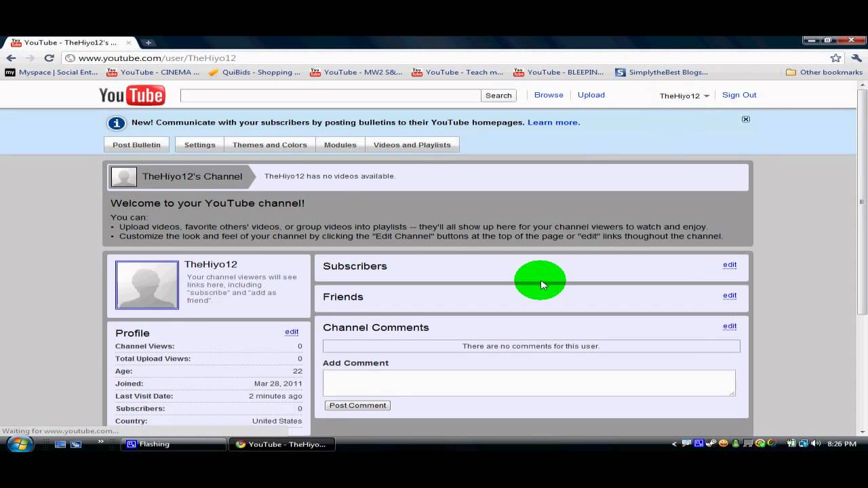868x488 pixels.
Task: Open the SimplytheBest Blogs bookmark
Action: point(662,73)
